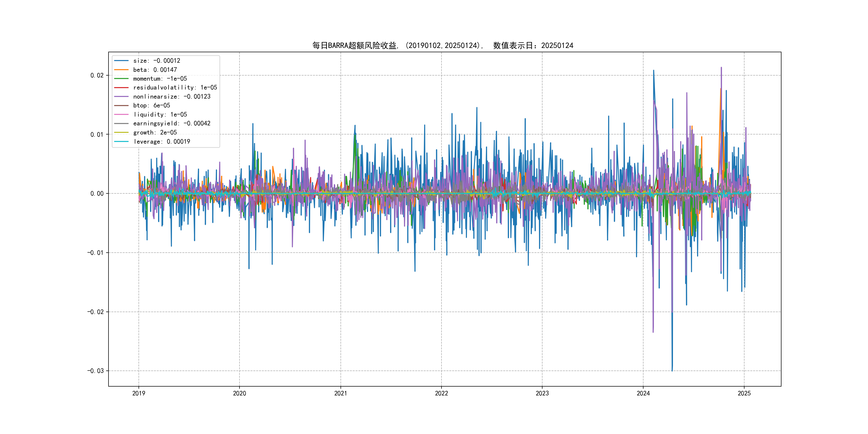This screenshot has height=434, width=868.
Task: Click the 2025 x-axis tick label
Action: [x=744, y=393]
